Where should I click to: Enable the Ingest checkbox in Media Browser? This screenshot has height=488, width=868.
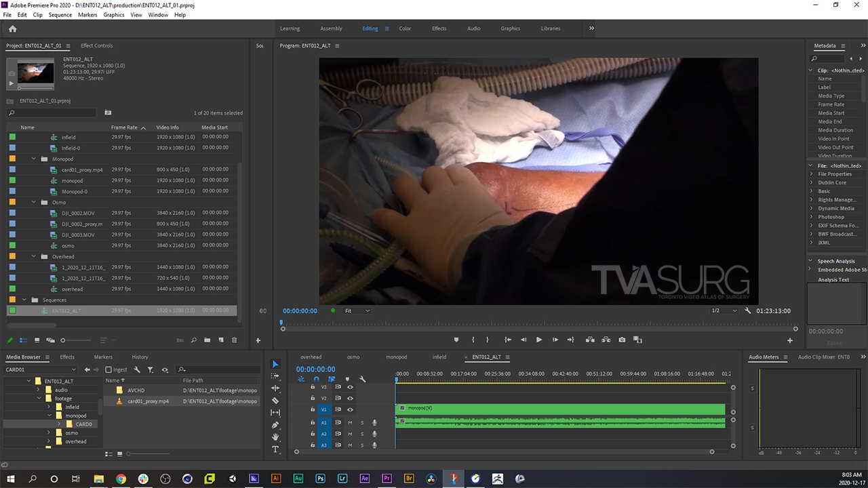point(108,369)
